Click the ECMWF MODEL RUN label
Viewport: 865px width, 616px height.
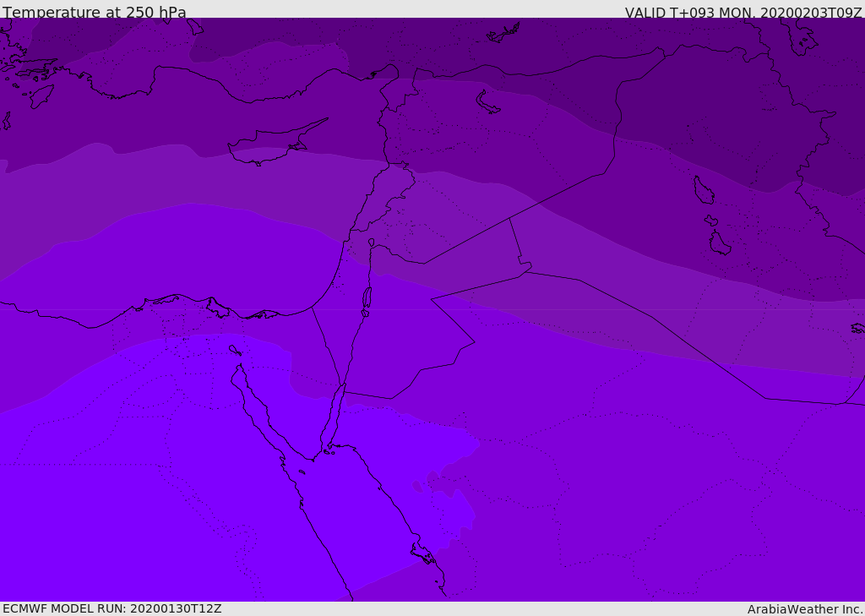(112, 608)
